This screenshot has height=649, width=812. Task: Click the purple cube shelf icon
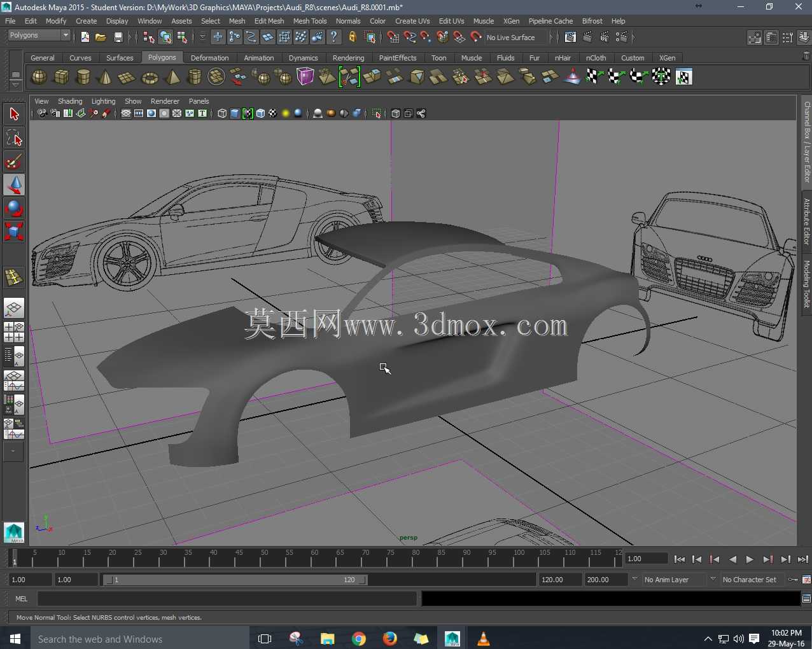[x=305, y=77]
